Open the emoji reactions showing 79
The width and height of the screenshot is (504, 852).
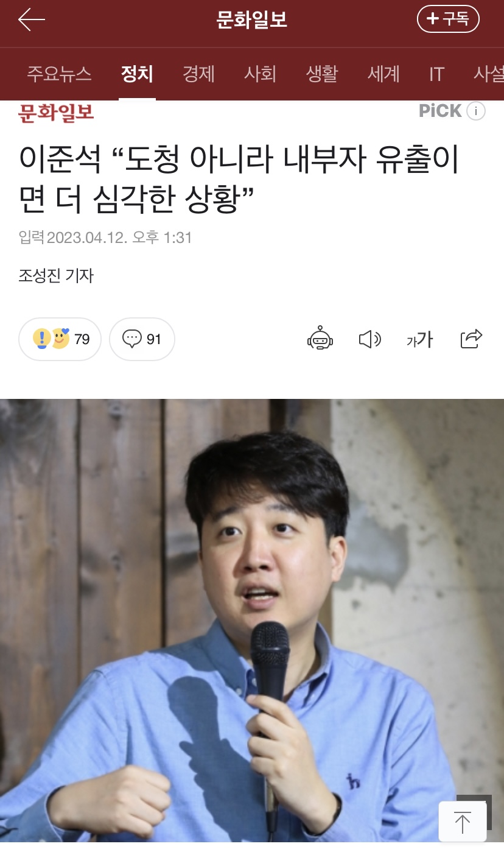point(60,339)
